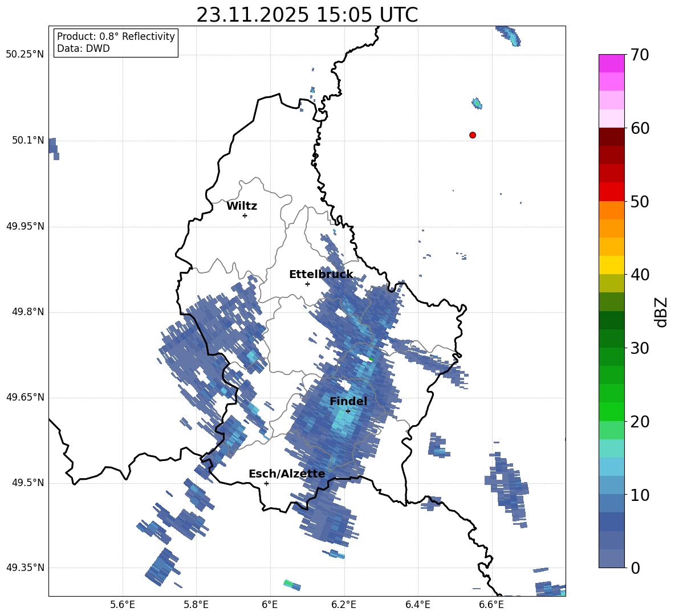Click the Esch/Alzette city label
Screen dimensions: 675x616
pyautogui.click(x=287, y=474)
